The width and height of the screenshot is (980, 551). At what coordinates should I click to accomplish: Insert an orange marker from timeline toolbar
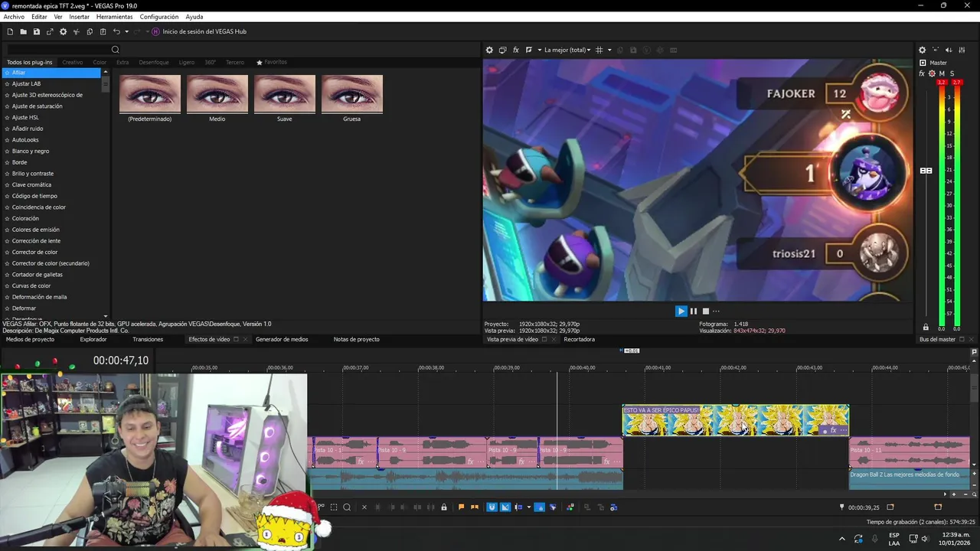point(461,507)
